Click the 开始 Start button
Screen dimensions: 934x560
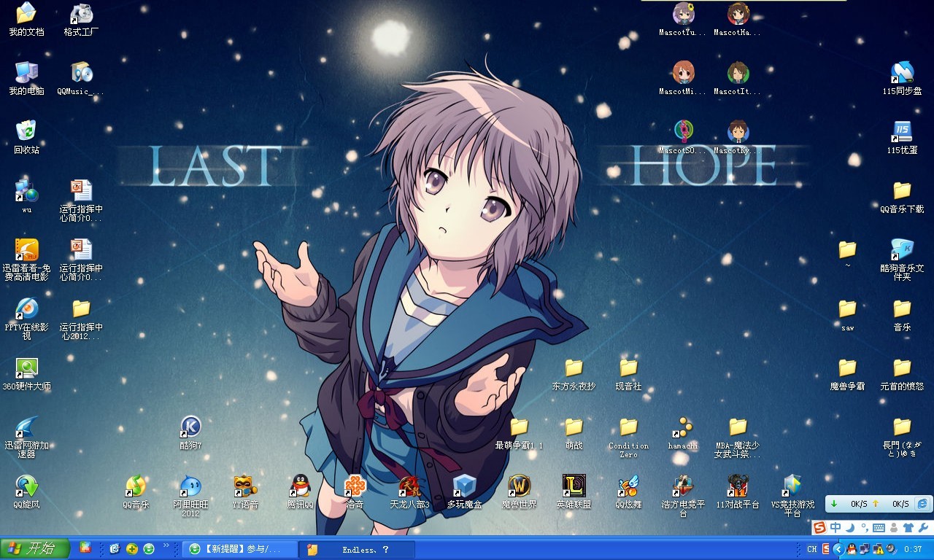tap(35, 549)
